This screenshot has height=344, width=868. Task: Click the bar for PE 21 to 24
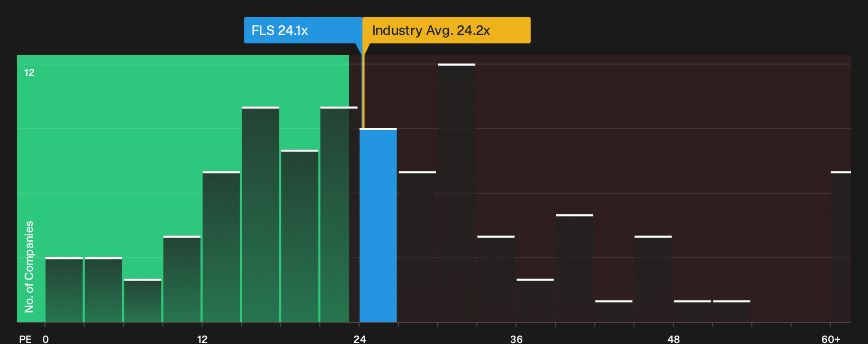339,214
